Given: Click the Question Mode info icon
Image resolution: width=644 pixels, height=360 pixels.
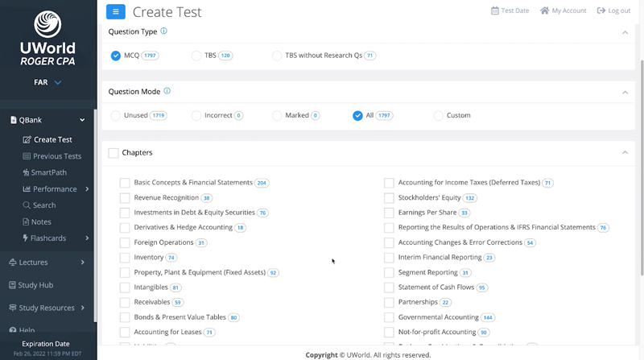Looking at the screenshot, I should click(x=167, y=91).
